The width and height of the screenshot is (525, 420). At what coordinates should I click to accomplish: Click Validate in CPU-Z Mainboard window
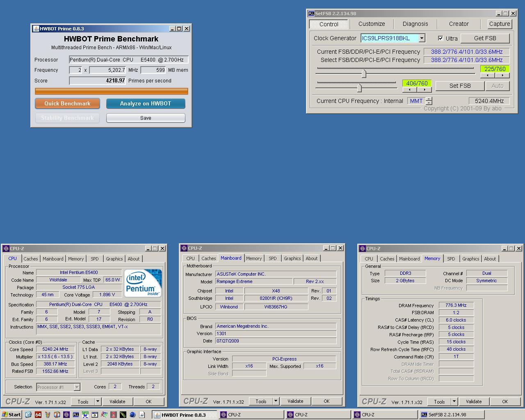coord(295,401)
